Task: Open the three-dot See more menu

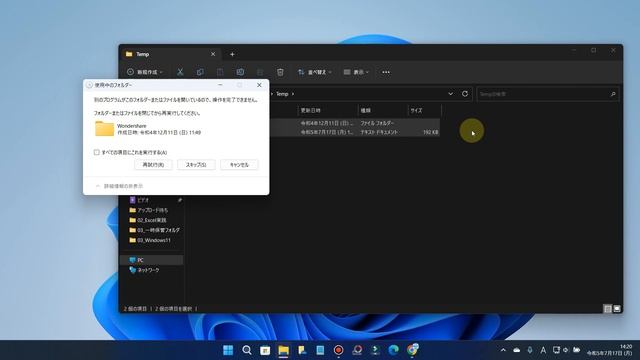Action: click(x=386, y=72)
